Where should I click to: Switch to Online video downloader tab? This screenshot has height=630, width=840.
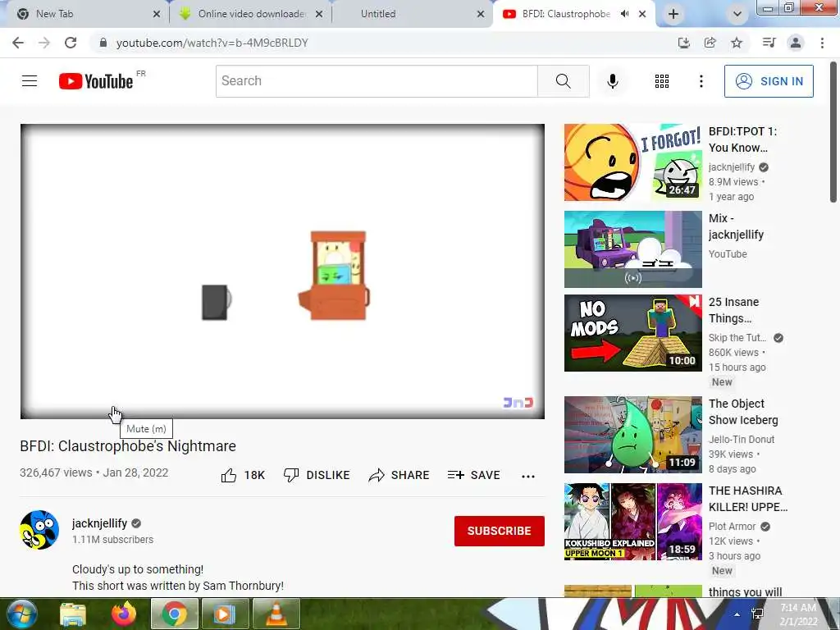pos(252,14)
